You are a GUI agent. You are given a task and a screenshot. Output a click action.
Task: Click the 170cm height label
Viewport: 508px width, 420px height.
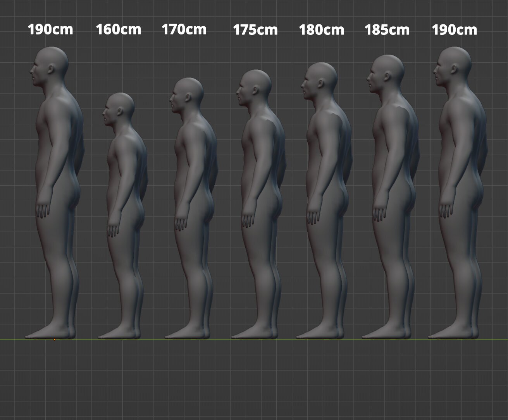point(184,29)
